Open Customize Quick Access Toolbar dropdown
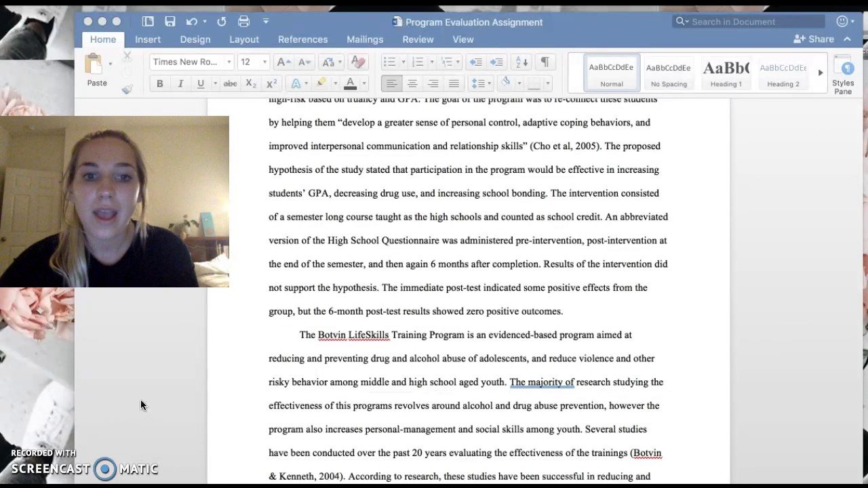This screenshot has width=868, height=488. click(266, 22)
